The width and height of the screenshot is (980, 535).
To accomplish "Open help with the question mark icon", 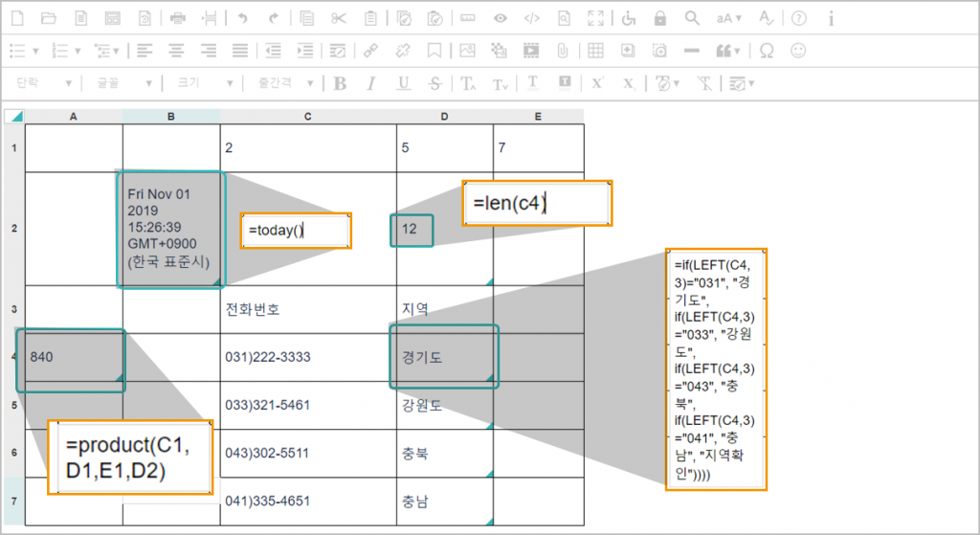I will [799, 18].
